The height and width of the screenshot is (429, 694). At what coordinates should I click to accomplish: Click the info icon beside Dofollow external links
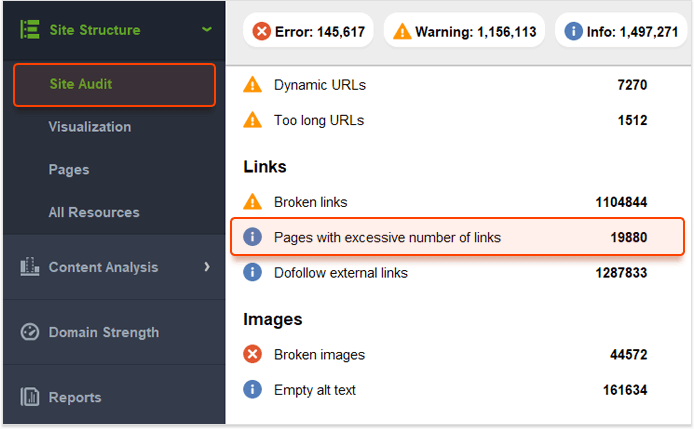click(x=252, y=272)
